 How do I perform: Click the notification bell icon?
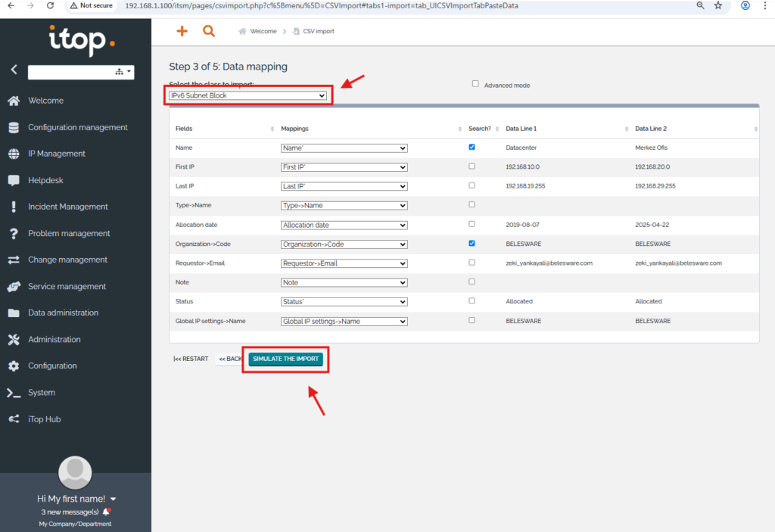107,512
